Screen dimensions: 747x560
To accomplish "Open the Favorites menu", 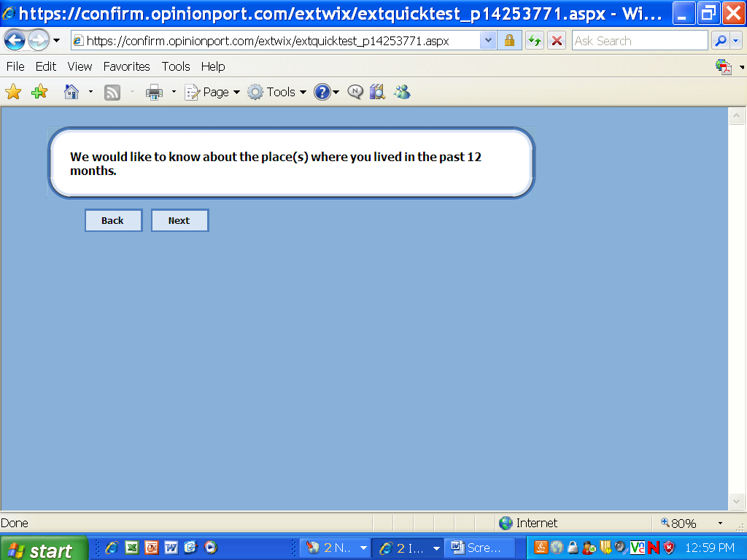I will click(127, 66).
